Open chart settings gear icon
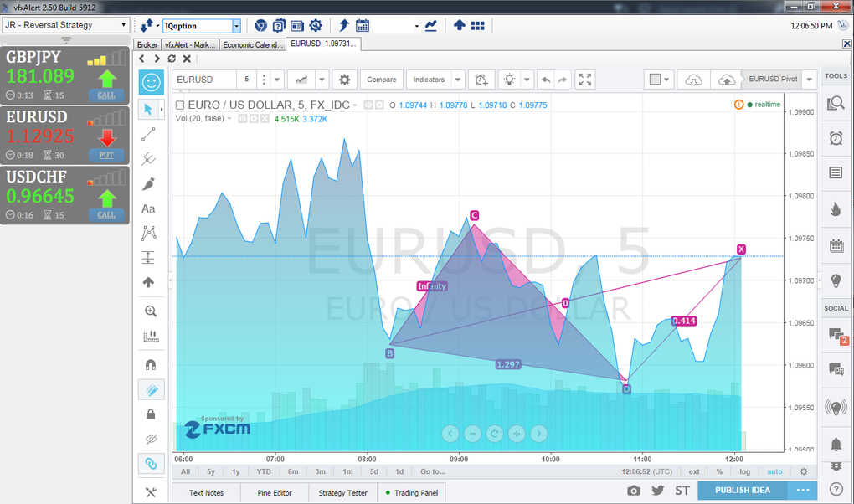 (x=344, y=80)
